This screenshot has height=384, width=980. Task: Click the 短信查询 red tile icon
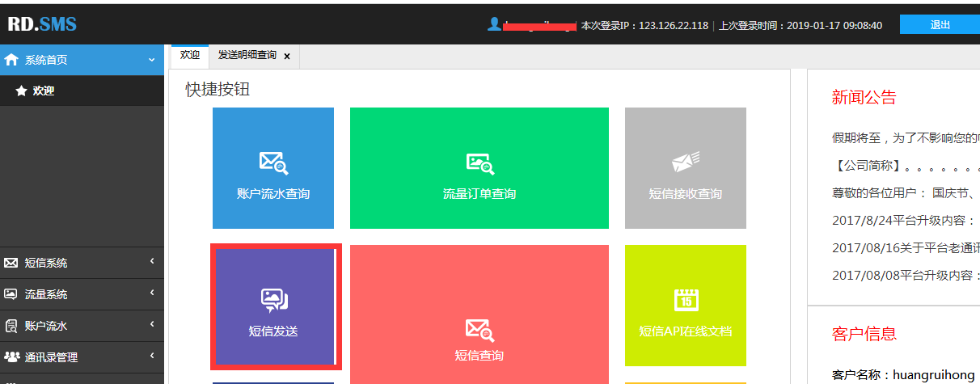[479, 329]
